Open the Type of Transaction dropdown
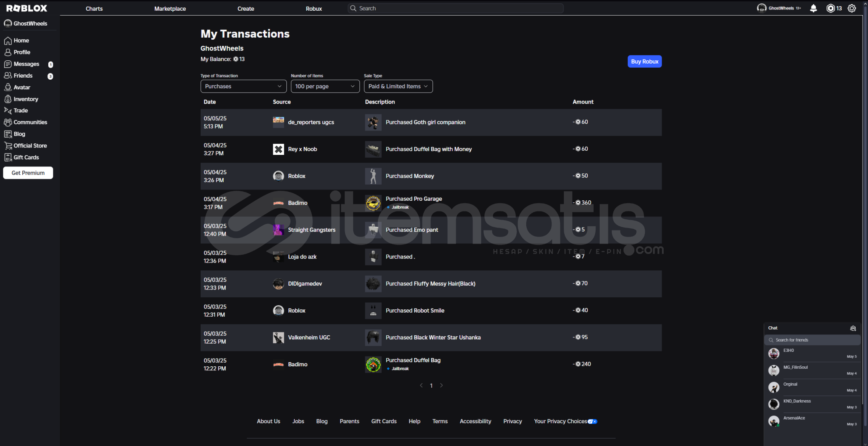The width and height of the screenshot is (868, 446). (x=244, y=86)
